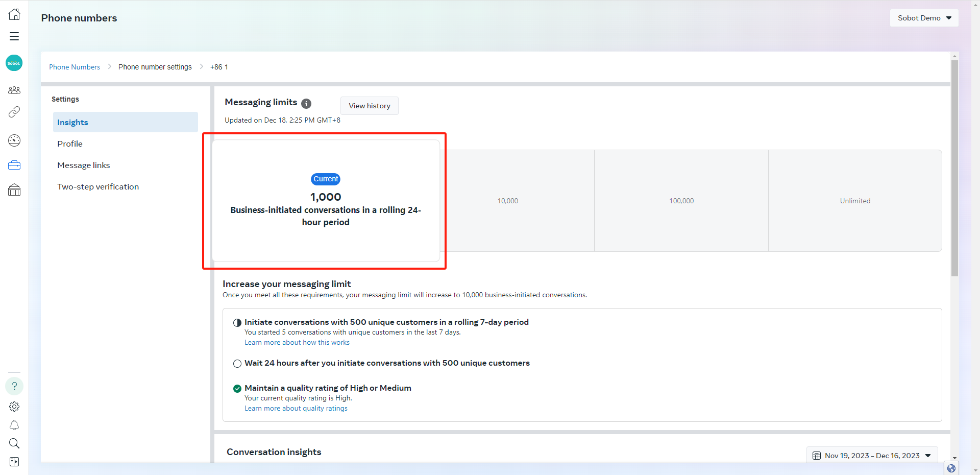Click the scrollbar down arrow
This screenshot has width=980, height=475.
click(954, 458)
